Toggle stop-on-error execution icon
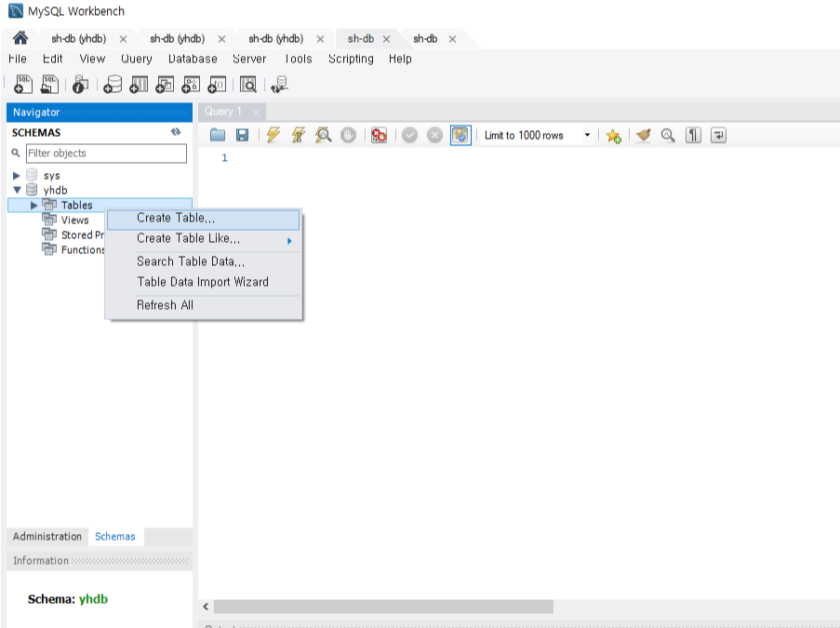The width and height of the screenshot is (840, 628). tap(379, 135)
